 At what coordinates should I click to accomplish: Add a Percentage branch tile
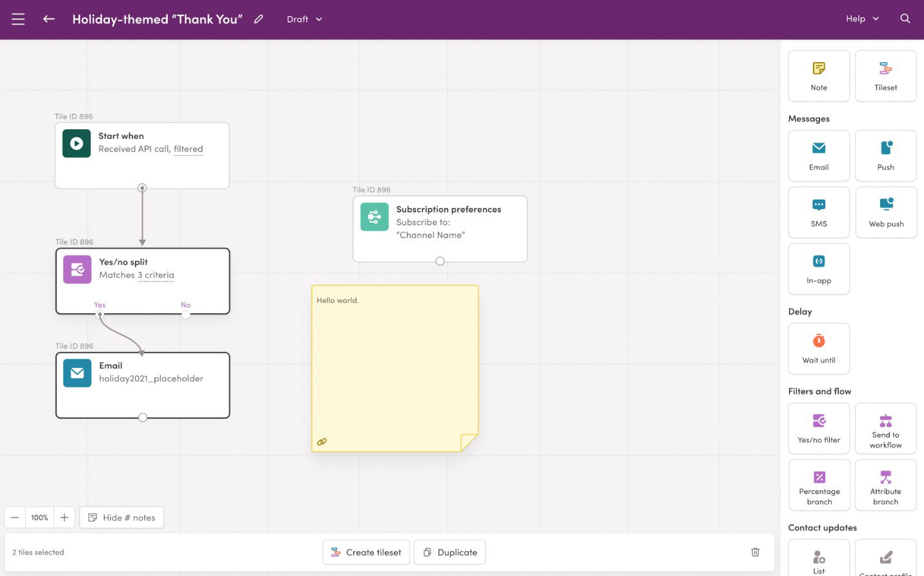[x=818, y=485]
